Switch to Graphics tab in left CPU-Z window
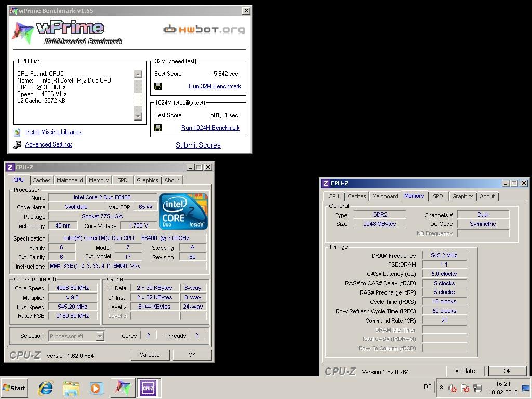The image size is (532, 399). point(147,180)
